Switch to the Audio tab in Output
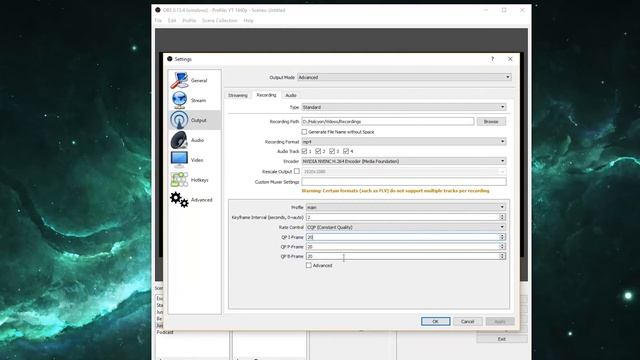The width and height of the screenshot is (640, 360). click(x=291, y=95)
